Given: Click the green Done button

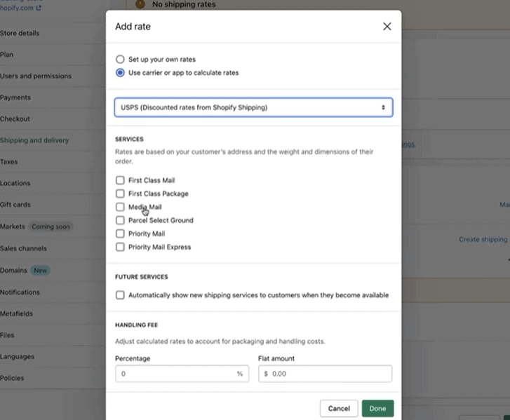Looking at the screenshot, I should [377, 408].
